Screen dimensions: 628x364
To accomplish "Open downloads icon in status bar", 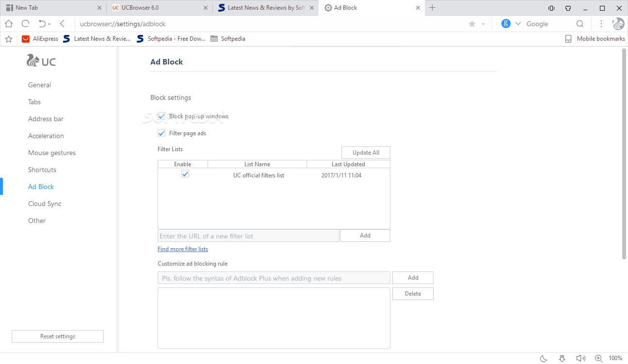I will (562, 358).
